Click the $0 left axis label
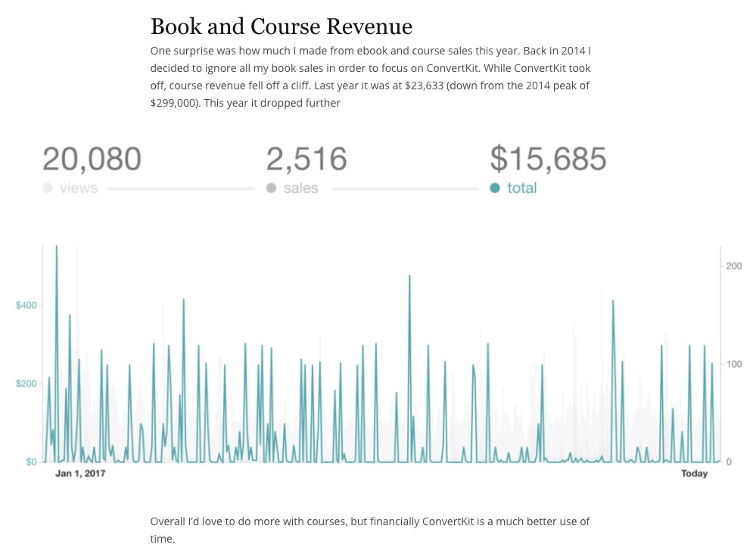Image resolution: width=756 pixels, height=560 pixels. pyautogui.click(x=31, y=462)
